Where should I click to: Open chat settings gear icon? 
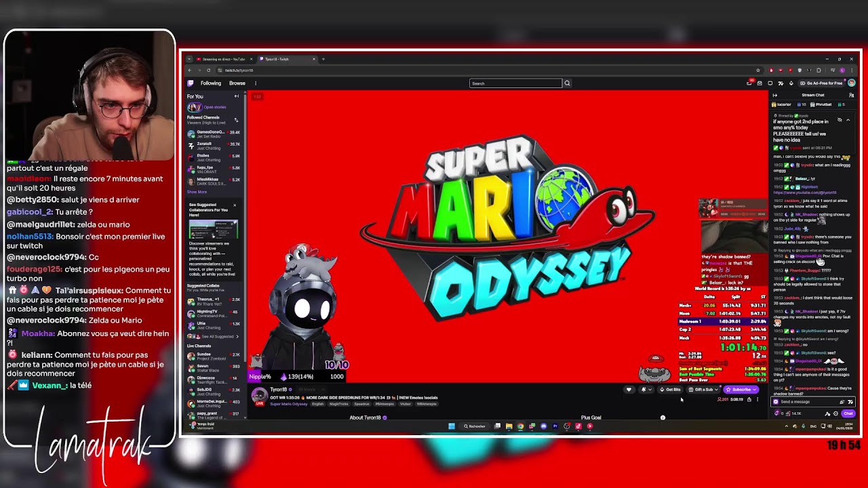point(835,413)
